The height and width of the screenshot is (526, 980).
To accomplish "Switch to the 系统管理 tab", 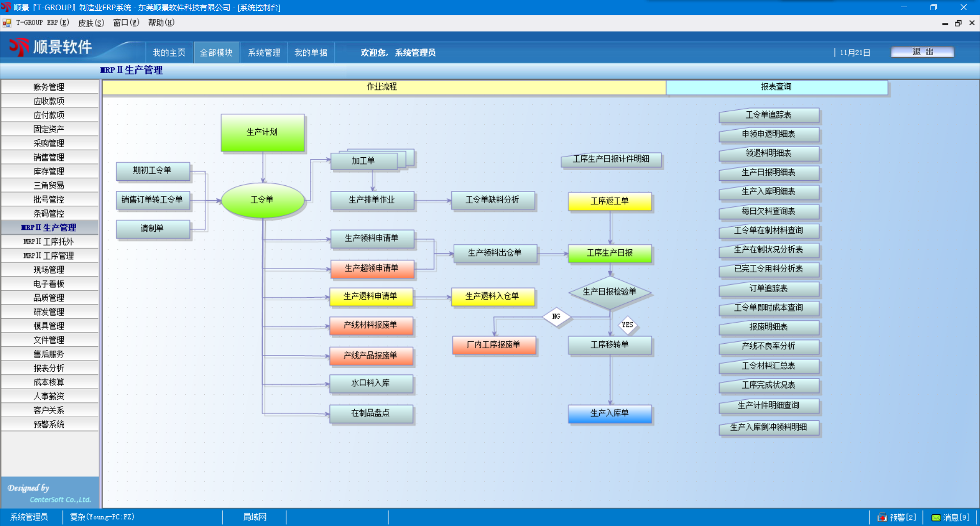I will [x=264, y=53].
